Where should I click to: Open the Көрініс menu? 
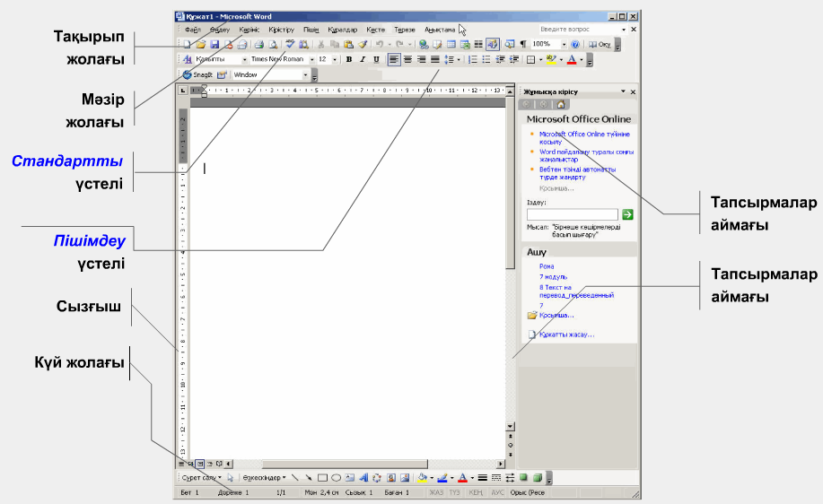[250, 30]
